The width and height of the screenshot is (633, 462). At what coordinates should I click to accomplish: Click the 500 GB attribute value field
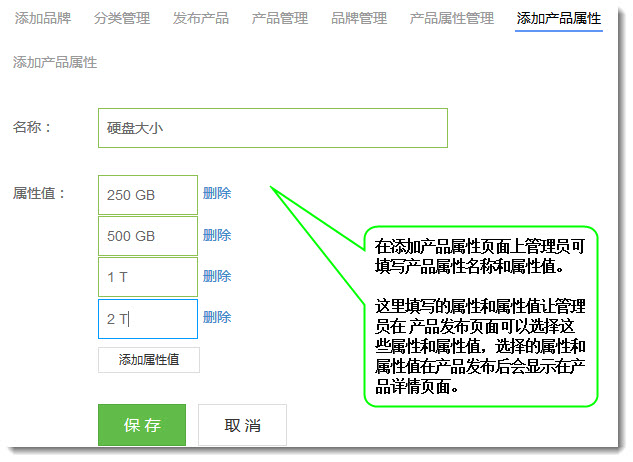click(x=148, y=236)
